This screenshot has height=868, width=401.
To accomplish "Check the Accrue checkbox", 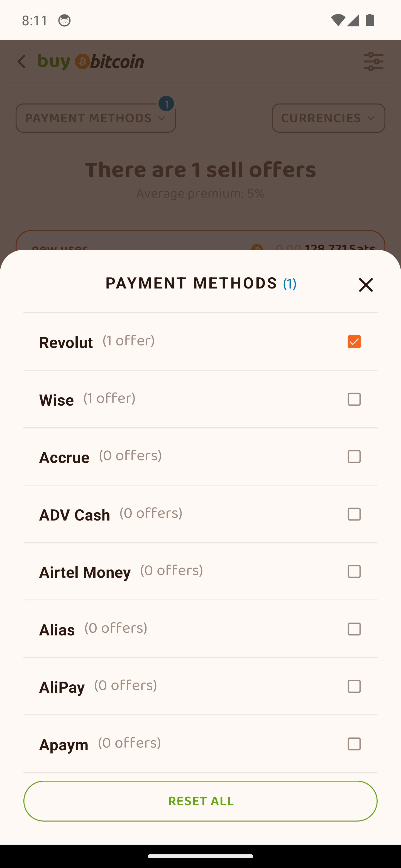I will (354, 457).
